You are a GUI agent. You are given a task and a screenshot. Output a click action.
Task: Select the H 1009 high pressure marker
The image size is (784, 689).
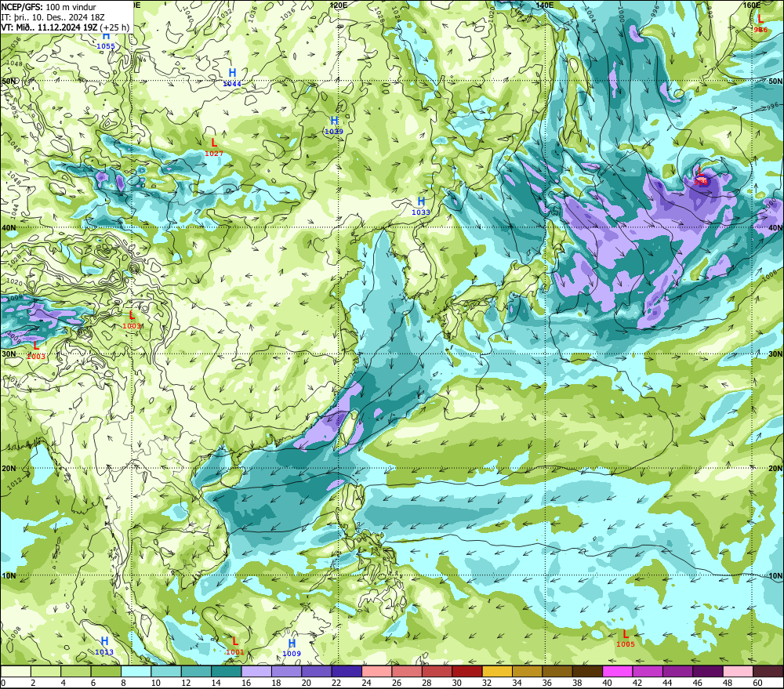(292, 648)
